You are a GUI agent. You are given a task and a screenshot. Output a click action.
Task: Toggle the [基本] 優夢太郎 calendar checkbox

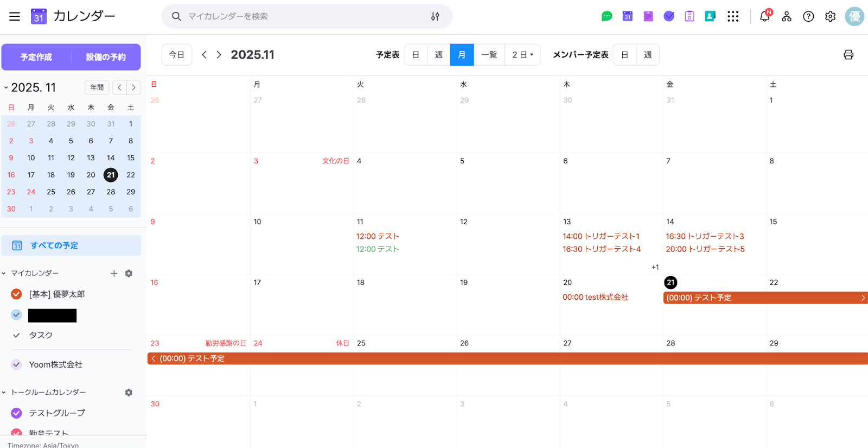pos(17,294)
